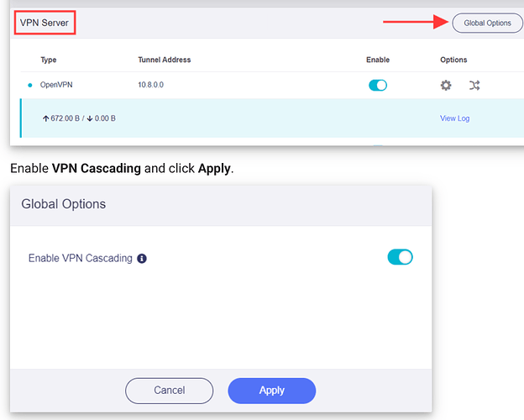Click the Tunnel Address column header
The width and height of the screenshot is (524, 420).
click(x=165, y=60)
